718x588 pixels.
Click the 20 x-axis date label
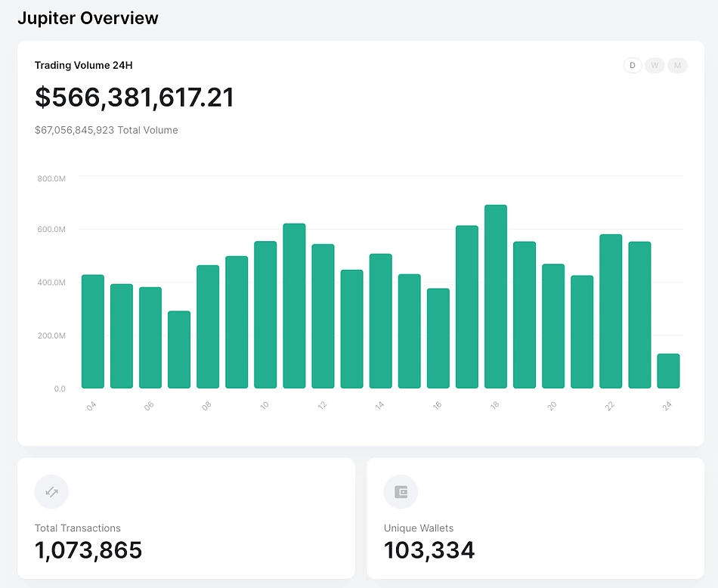pos(552,406)
